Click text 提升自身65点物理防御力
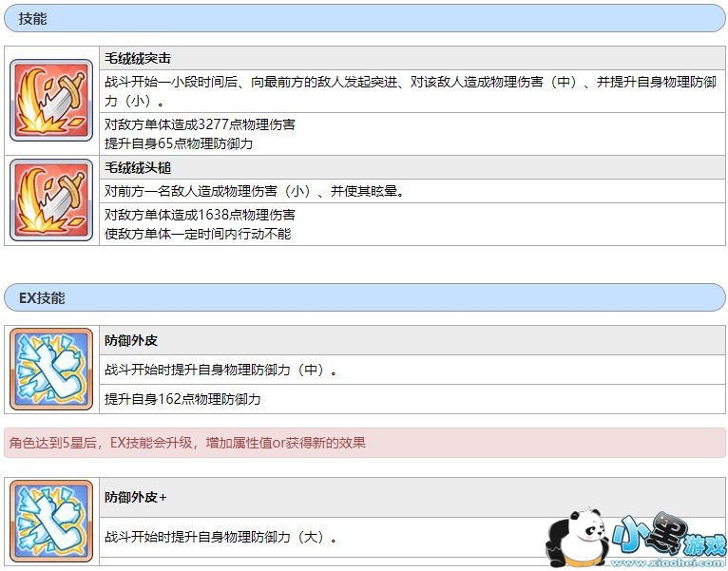The image size is (728, 571). click(x=179, y=143)
